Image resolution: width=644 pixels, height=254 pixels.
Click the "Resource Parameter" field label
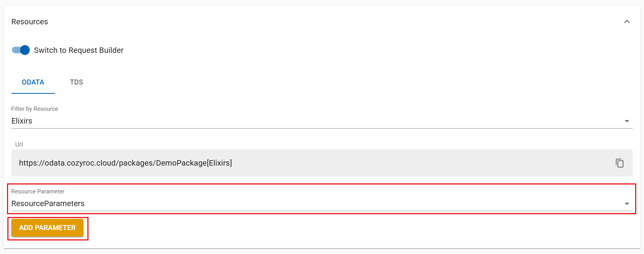pyautogui.click(x=38, y=191)
